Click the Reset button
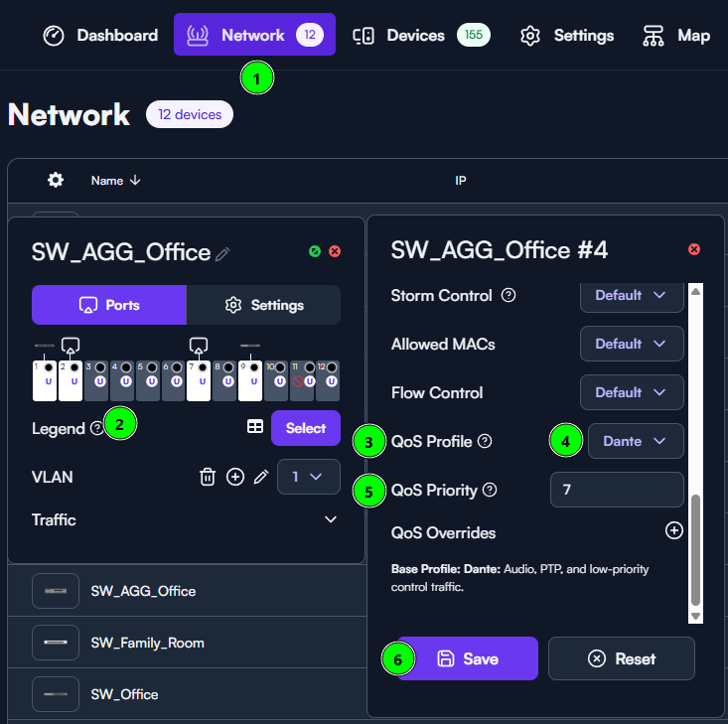 621,658
